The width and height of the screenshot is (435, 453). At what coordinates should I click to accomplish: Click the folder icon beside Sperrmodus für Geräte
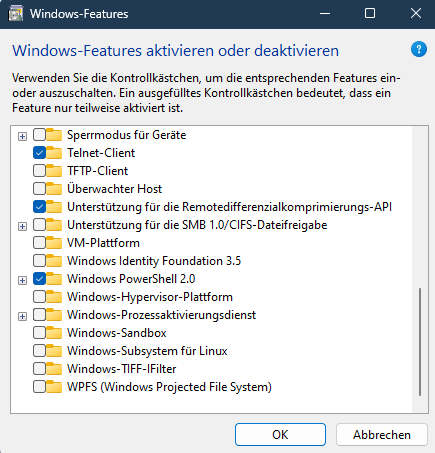click(54, 135)
